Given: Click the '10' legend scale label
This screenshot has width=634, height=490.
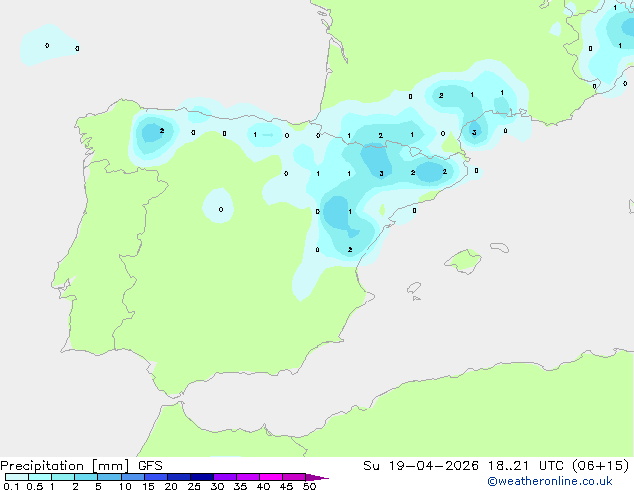Looking at the screenshot, I should (125, 486).
